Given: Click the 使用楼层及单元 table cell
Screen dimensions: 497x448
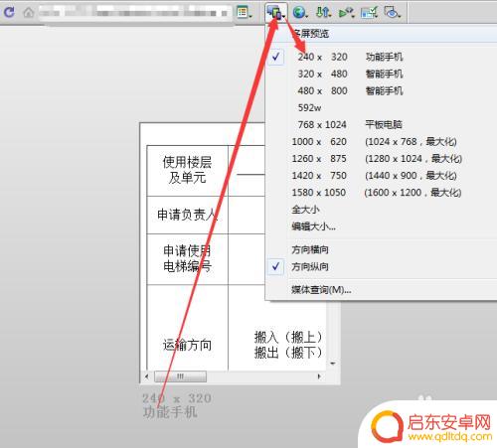Looking at the screenshot, I should [x=188, y=171].
